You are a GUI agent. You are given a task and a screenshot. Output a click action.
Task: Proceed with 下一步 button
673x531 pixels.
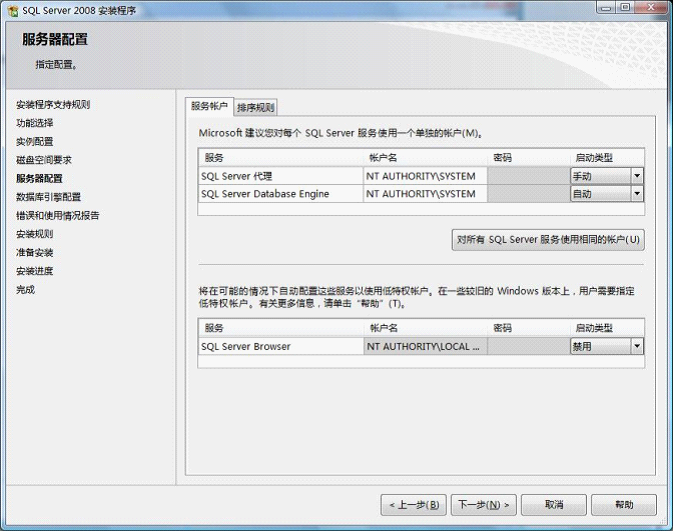click(x=484, y=505)
